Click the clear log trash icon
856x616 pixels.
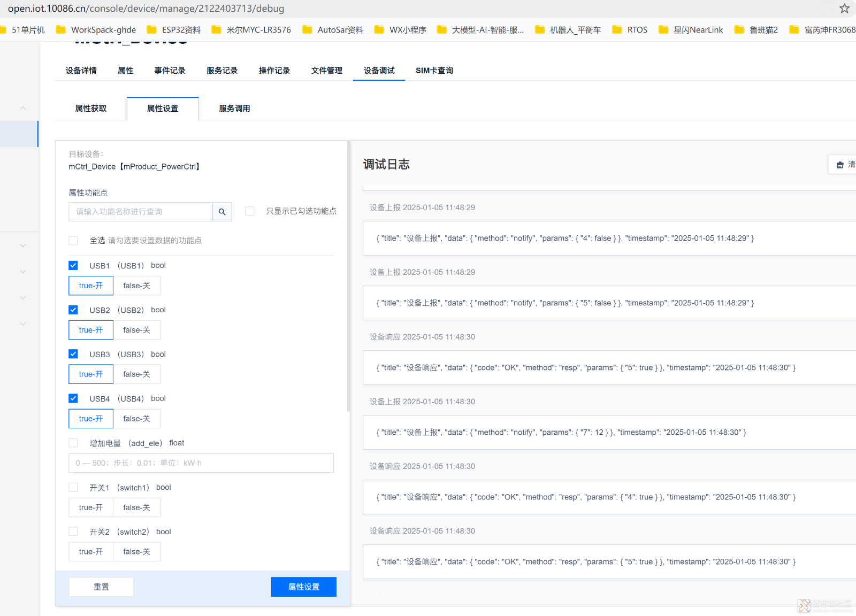(x=840, y=165)
